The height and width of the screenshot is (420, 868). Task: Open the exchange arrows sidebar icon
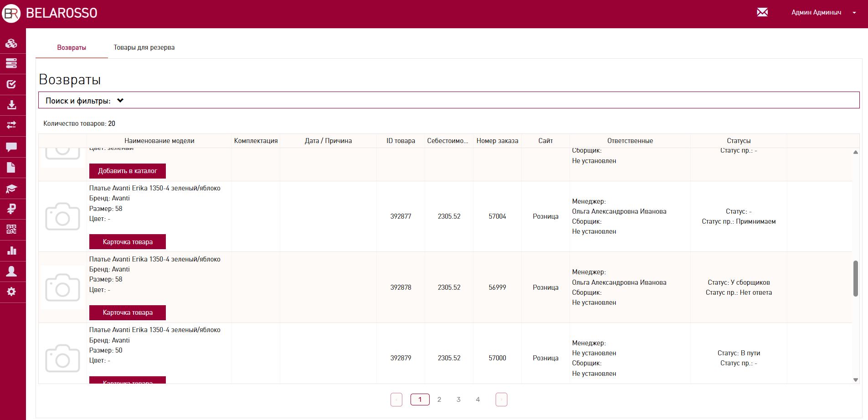pyautogui.click(x=11, y=125)
